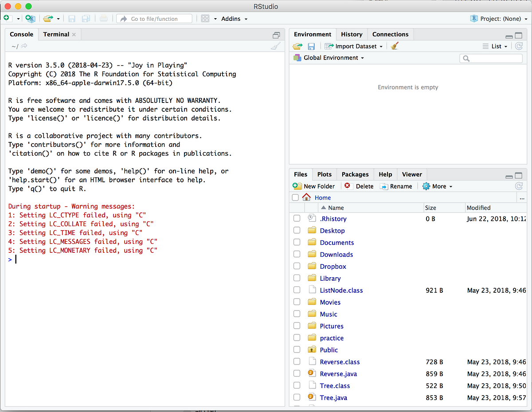Open the Reverse.class file link
This screenshot has height=412, width=532.
pyautogui.click(x=340, y=362)
